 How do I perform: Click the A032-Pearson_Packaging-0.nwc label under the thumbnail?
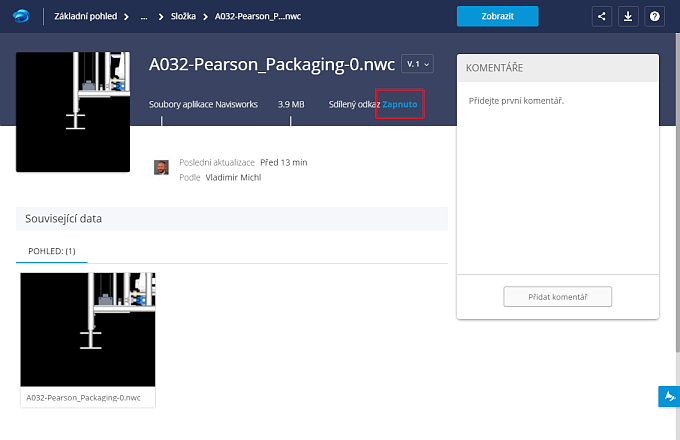[84, 397]
